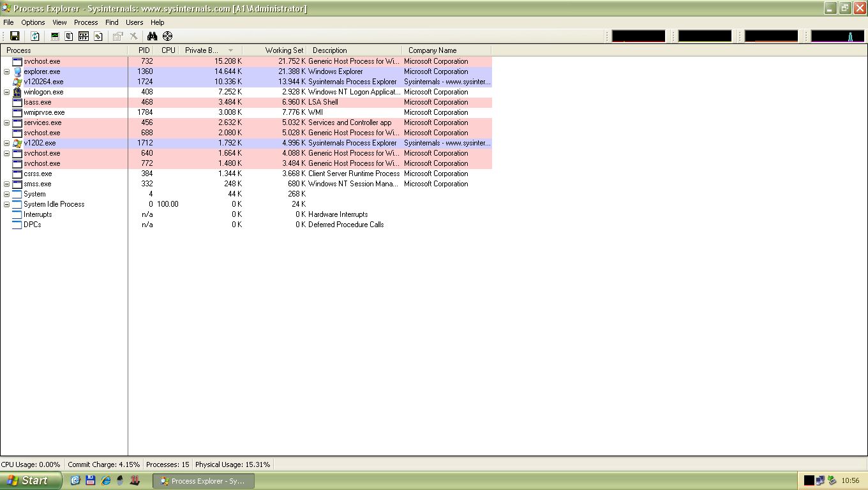This screenshot has height=490, width=868.
Task: Click the green system tray icon beside the clock
Action: (x=832, y=480)
